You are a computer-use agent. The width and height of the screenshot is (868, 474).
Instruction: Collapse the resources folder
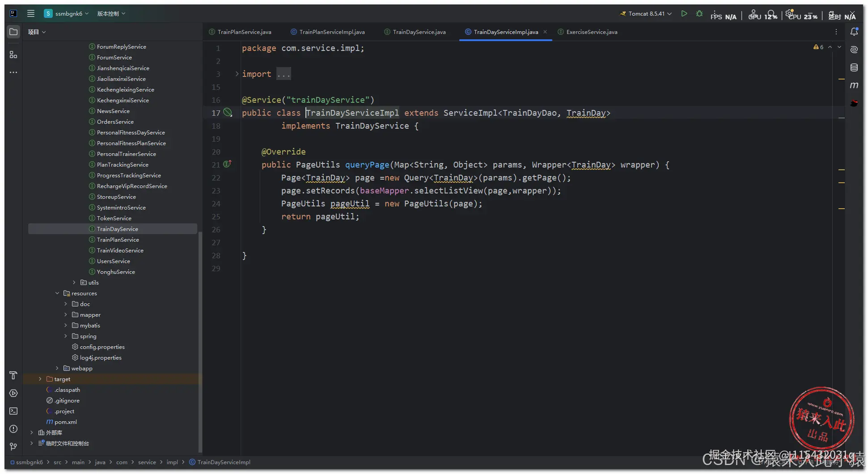coord(57,294)
